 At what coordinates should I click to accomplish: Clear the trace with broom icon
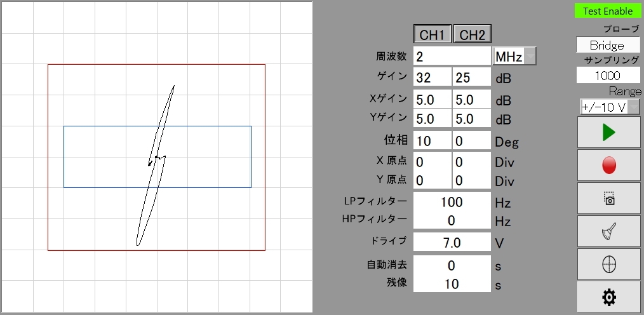pos(609,232)
